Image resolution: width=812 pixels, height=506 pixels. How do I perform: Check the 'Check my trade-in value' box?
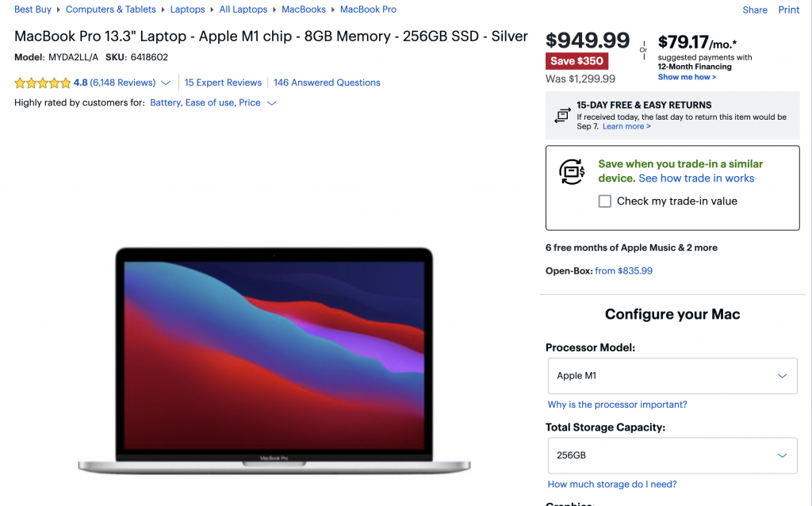pyautogui.click(x=604, y=201)
